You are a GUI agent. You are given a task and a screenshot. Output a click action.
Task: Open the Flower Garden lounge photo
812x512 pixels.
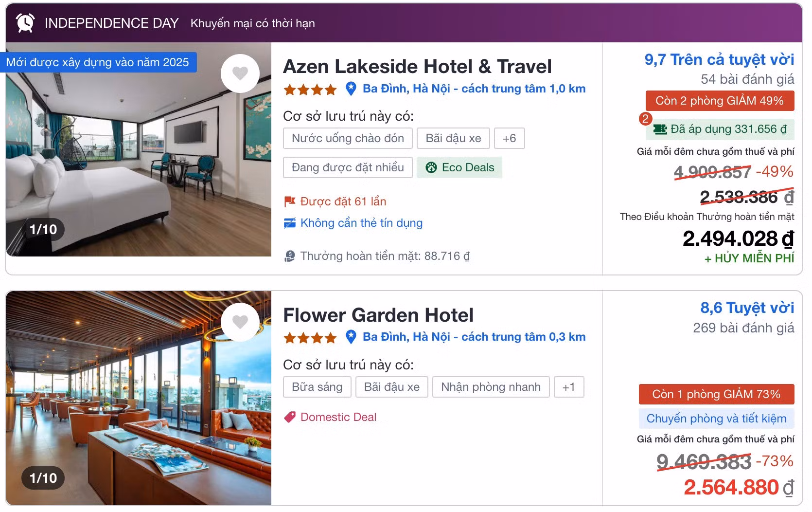139,398
